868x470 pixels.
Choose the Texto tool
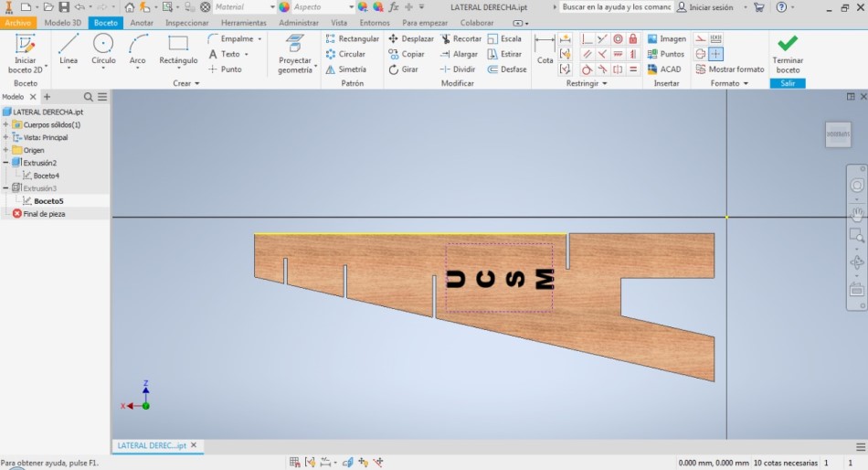point(224,54)
